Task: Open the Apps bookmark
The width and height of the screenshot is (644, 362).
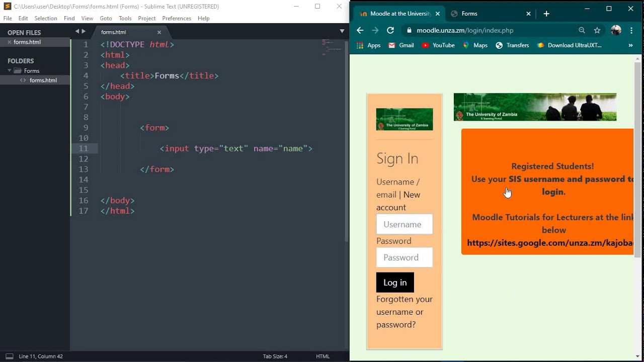Action: pyautogui.click(x=368, y=45)
